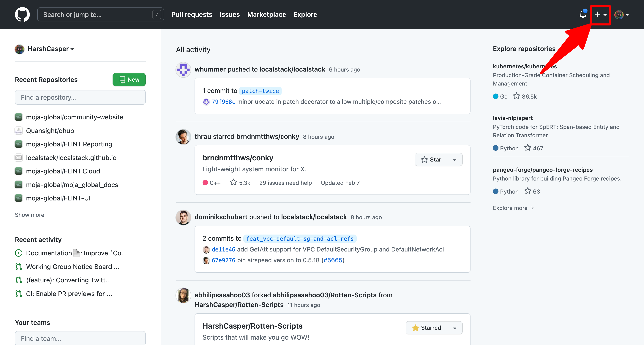644x345 pixels.
Task: Open Converting Twitt... feature pull request
Action: coord(68,280)
